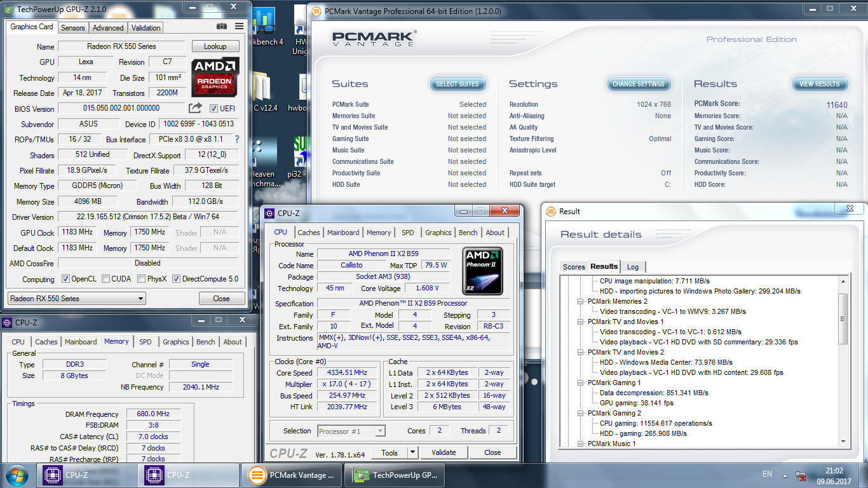Click CHANGE SETTINGS in PCMark Vantage

638,84
